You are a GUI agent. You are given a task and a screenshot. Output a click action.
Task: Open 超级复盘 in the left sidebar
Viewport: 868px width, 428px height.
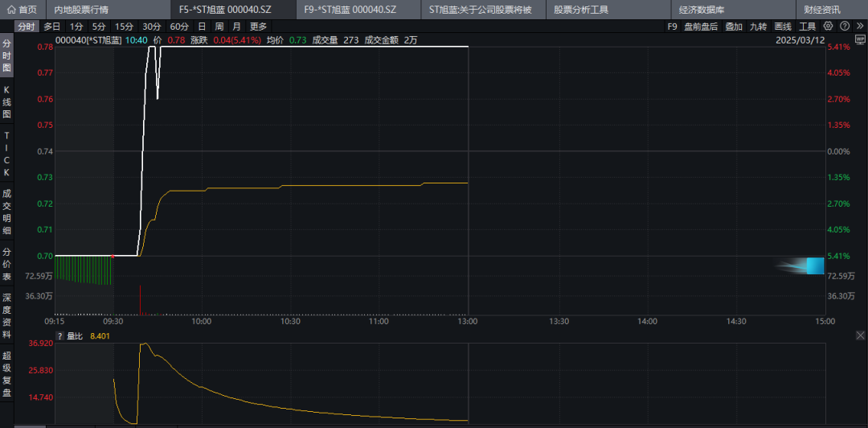(x=7, y=374)
